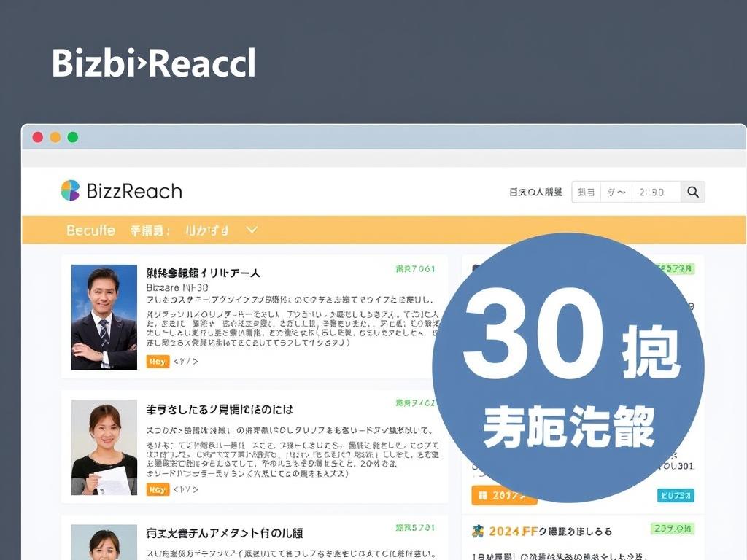The image size is (747, 560).
Task: Click the angle-bracket code icon in second card
Action: 186,489
